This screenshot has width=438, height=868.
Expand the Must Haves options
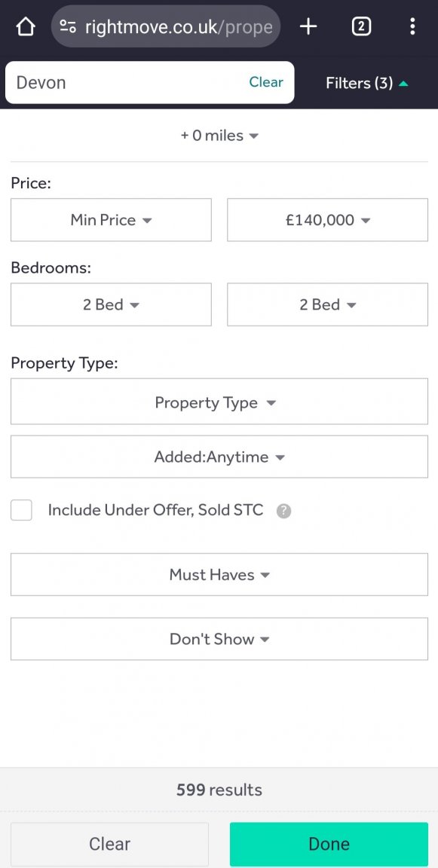[219, 575]
